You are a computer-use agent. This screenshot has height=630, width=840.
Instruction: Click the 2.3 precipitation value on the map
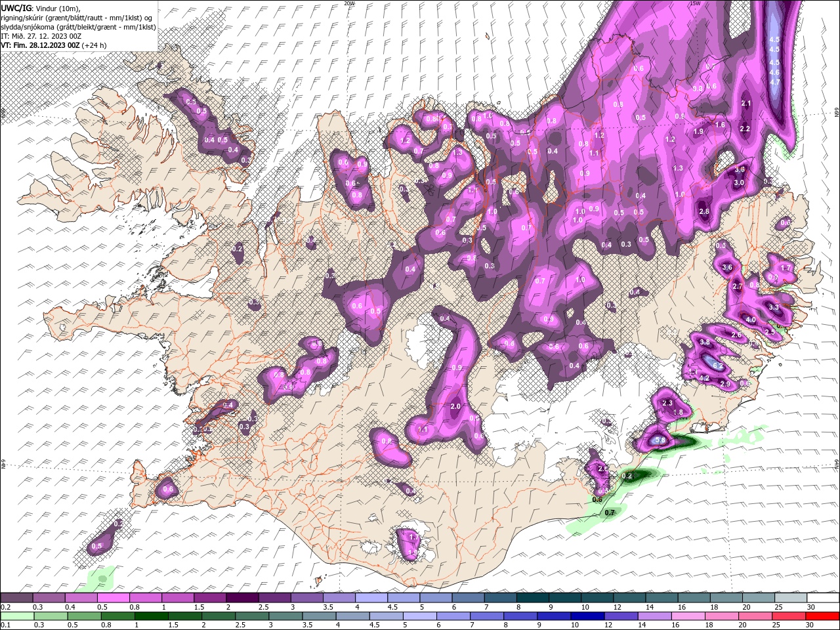point(668,402)
